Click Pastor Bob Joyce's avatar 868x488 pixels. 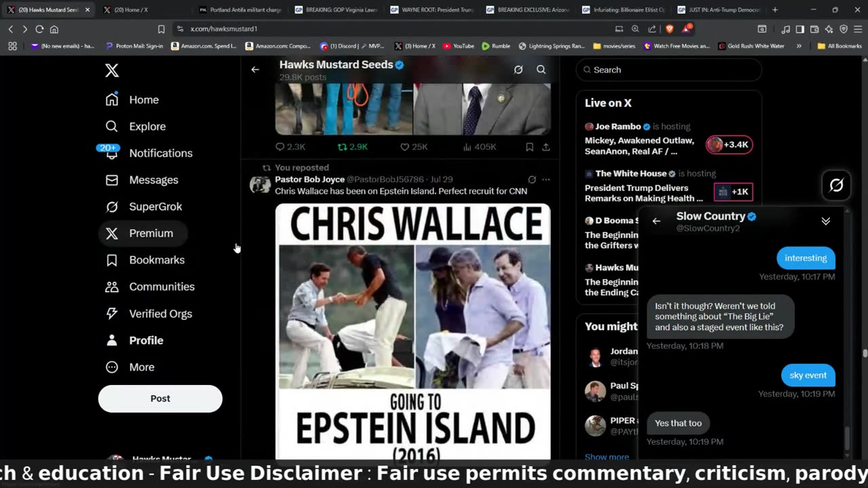click(x=260, y=184)
